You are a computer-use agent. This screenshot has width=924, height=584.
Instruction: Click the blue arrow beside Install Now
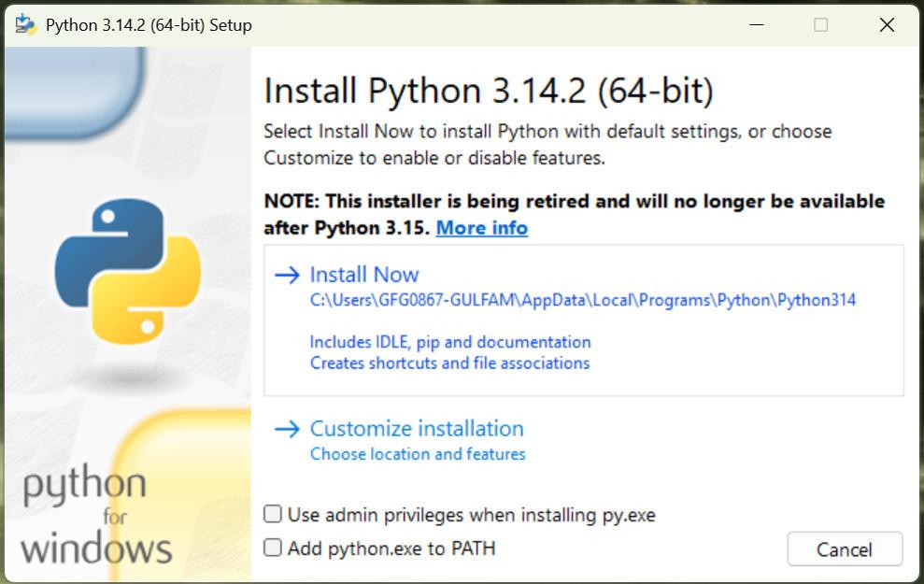pos(287,275)
